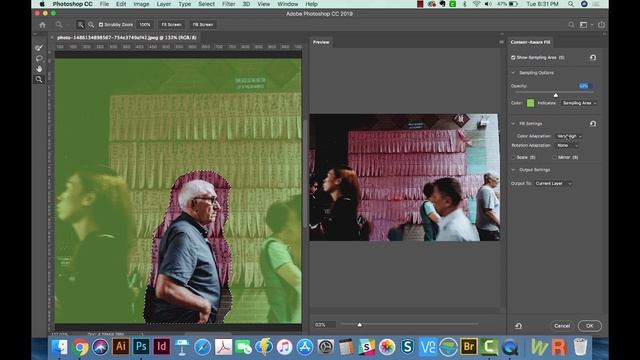Toggle Scrubby Zoom checkbox

tap(100, 24)
